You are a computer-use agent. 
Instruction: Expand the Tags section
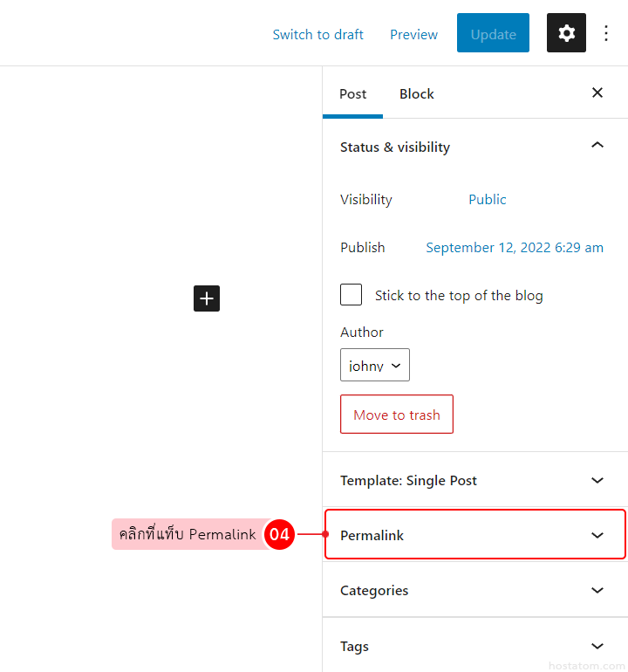pos(355,646)
